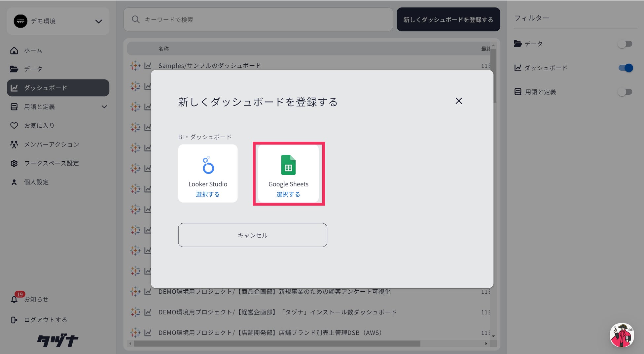Click Tableau icon on 経営企画部 row

[x=135, y=312]
